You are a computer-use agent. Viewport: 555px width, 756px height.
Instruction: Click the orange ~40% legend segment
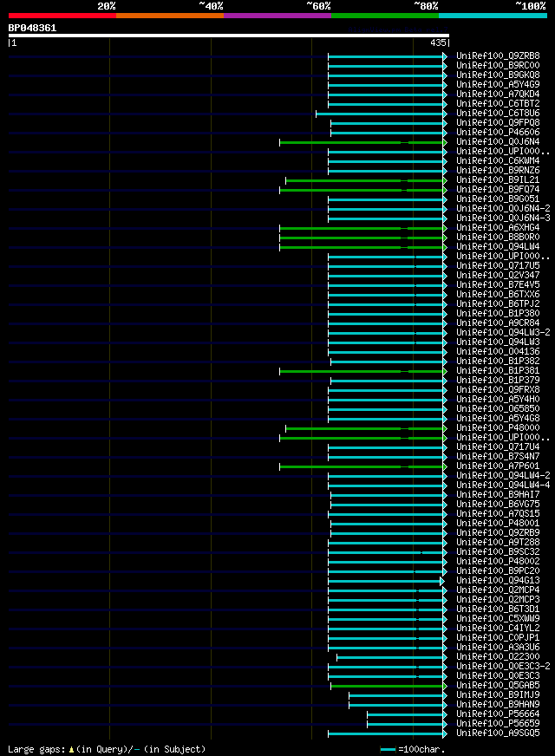pyautogui.click(x=170, y=16)
